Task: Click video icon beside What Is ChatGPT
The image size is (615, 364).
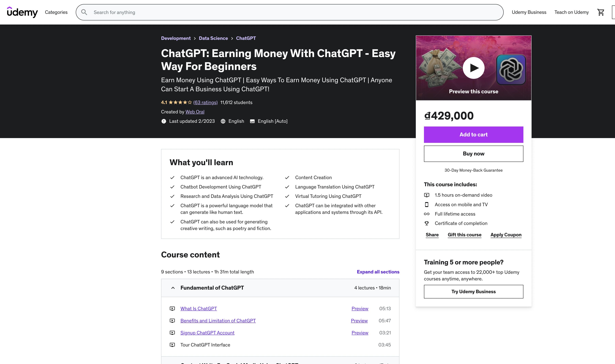Action: tap(172, 308)
